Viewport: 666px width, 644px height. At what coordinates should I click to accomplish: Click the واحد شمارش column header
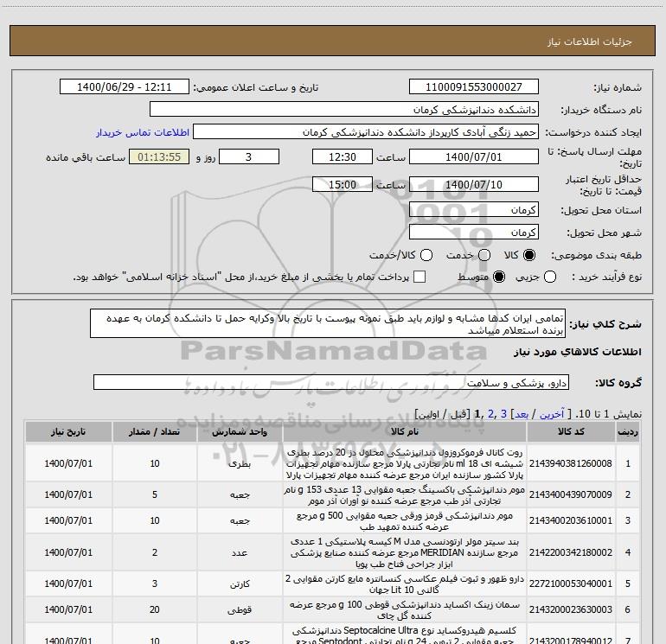point(240,431)
